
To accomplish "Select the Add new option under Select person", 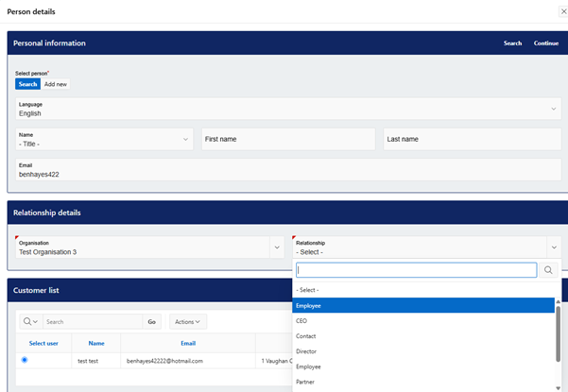I will (56, 84).
